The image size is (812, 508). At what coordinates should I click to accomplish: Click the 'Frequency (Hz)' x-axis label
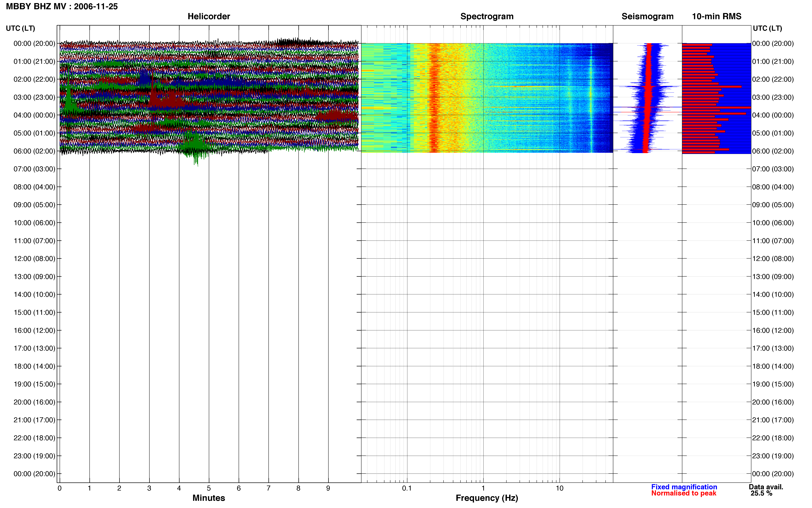pos(487,498)
